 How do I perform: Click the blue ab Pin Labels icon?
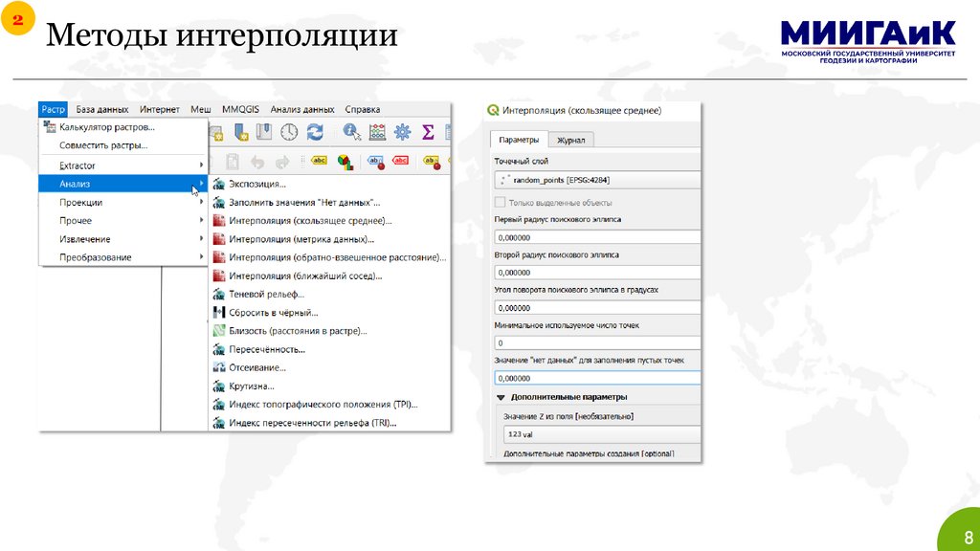(x=376, y=163)
